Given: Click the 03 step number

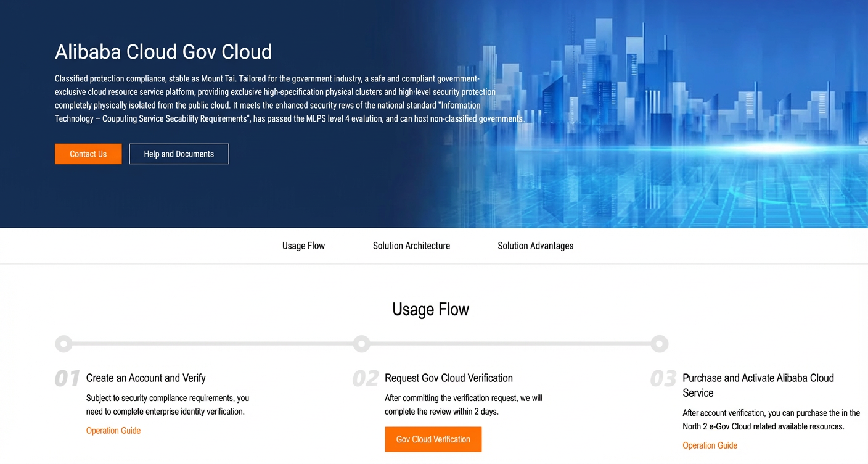Looking at the screenshot, I should click(663, 379).
